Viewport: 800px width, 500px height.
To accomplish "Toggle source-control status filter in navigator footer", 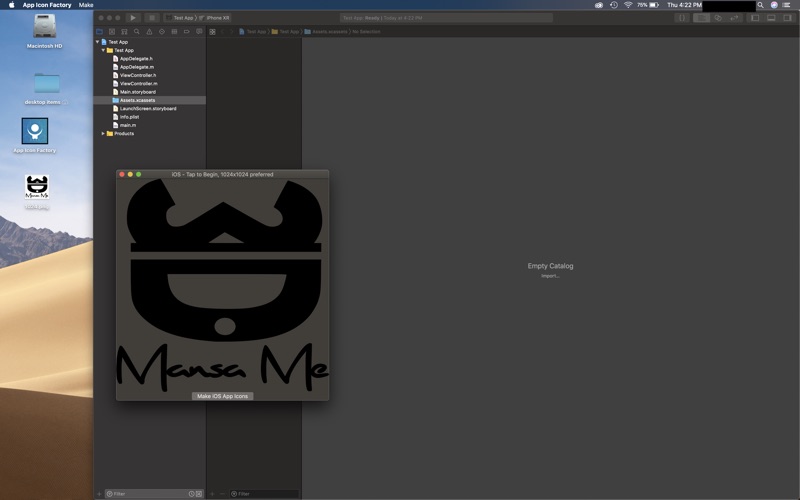I will click(198, 494).
